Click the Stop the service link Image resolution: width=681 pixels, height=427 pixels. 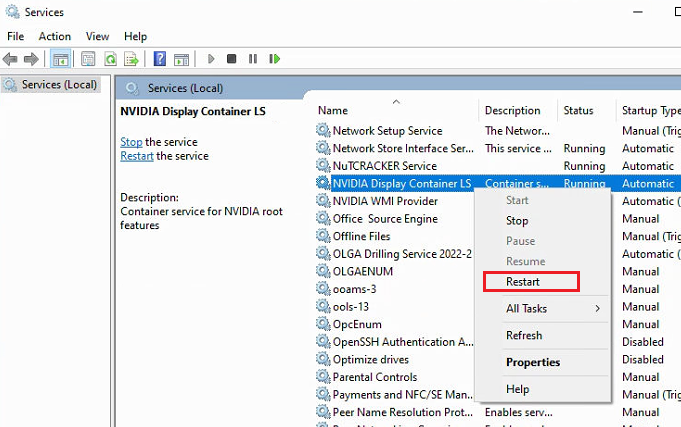(131, 142)
